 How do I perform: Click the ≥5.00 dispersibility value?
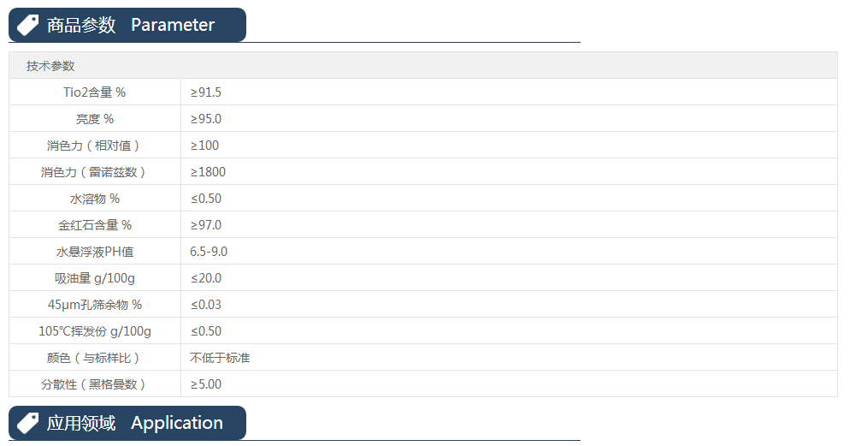coord(206,384)
